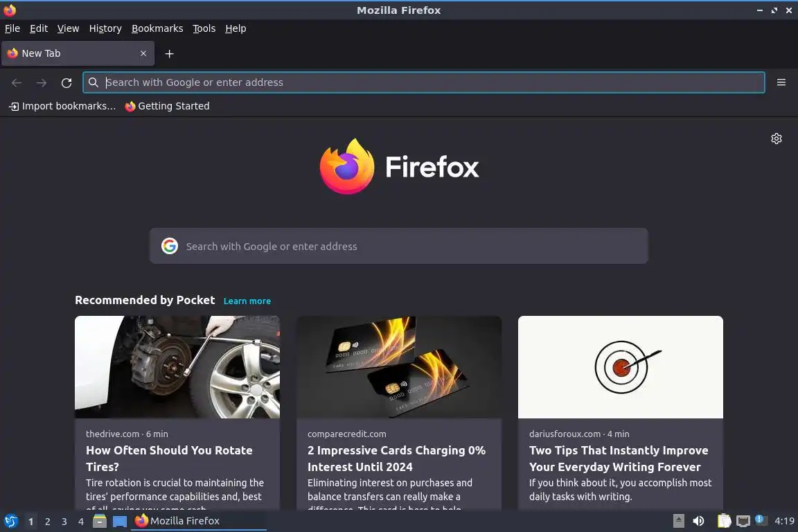Open the update notification tray icon
This screenshot has height=532, width=798.
[761, 520]
